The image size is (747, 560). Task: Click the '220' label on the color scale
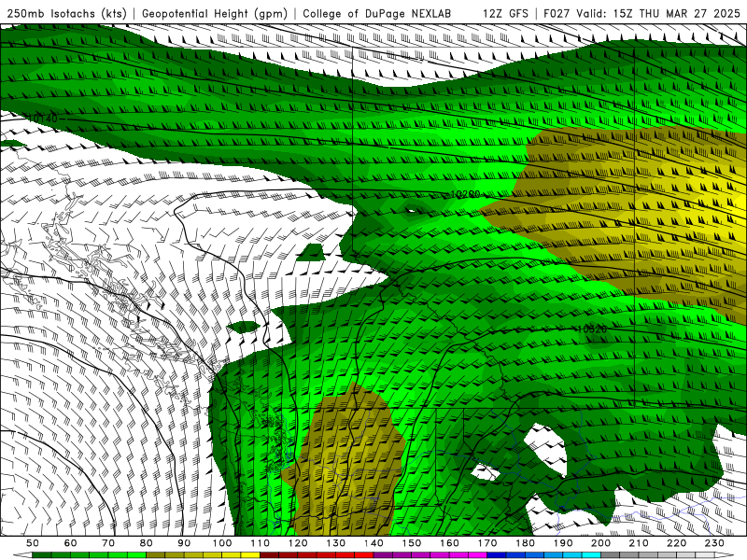click(676, 543)
